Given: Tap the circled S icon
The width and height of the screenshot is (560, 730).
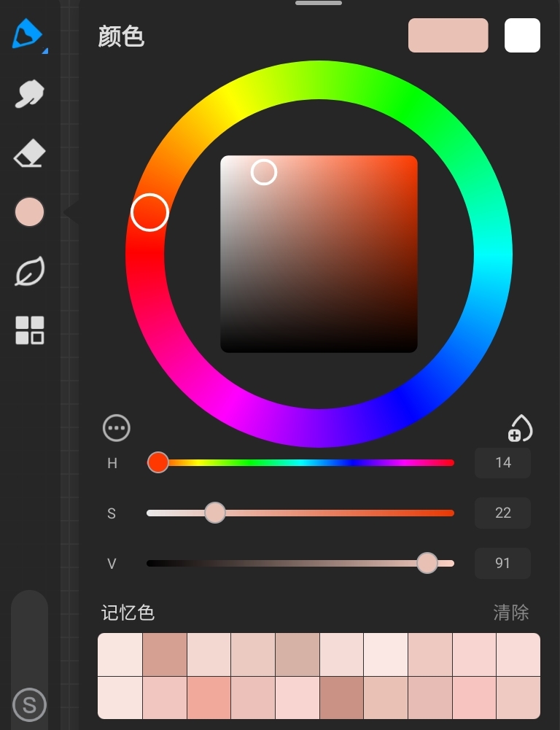Looking at the screenshot, I should coord(29,705).
